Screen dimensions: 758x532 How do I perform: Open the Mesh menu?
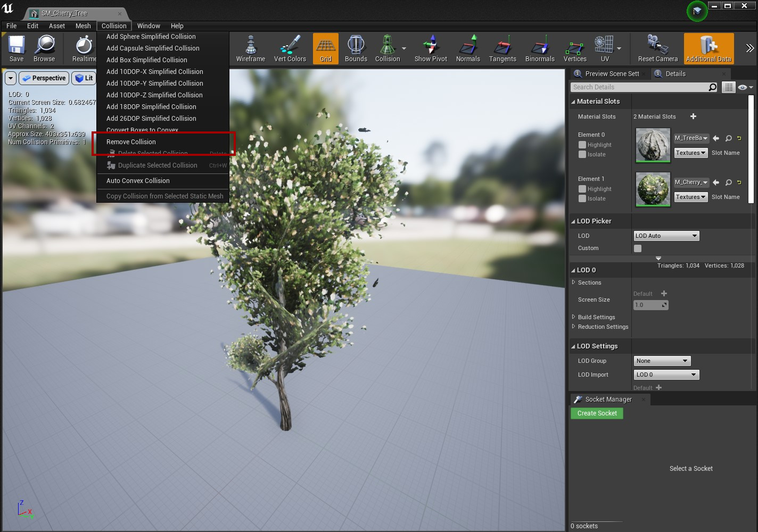point(83,26)
